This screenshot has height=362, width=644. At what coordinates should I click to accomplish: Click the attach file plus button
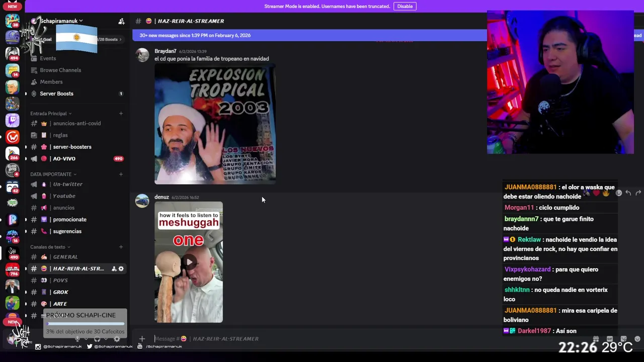[x=142, y=339]
